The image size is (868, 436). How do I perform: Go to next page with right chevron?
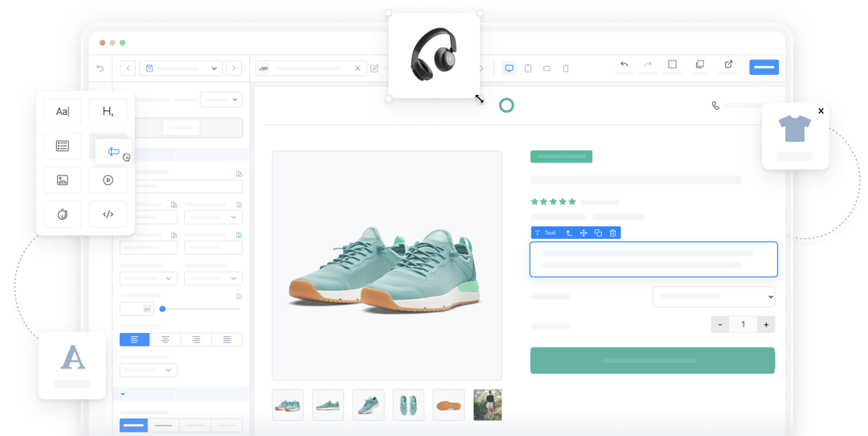click(x=234, y=68)
